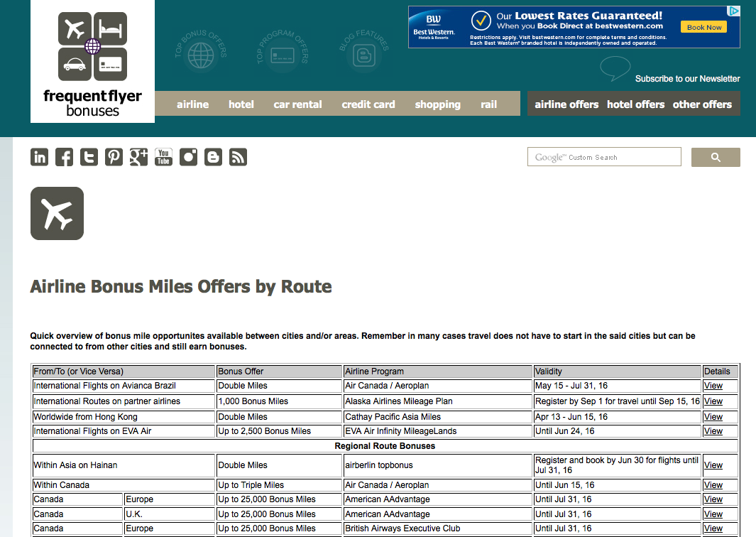View details for Alaska Airlines Mileage Plan offer
Image resolution: width=756 pixels, height=537 pixels.
[713, 401]
